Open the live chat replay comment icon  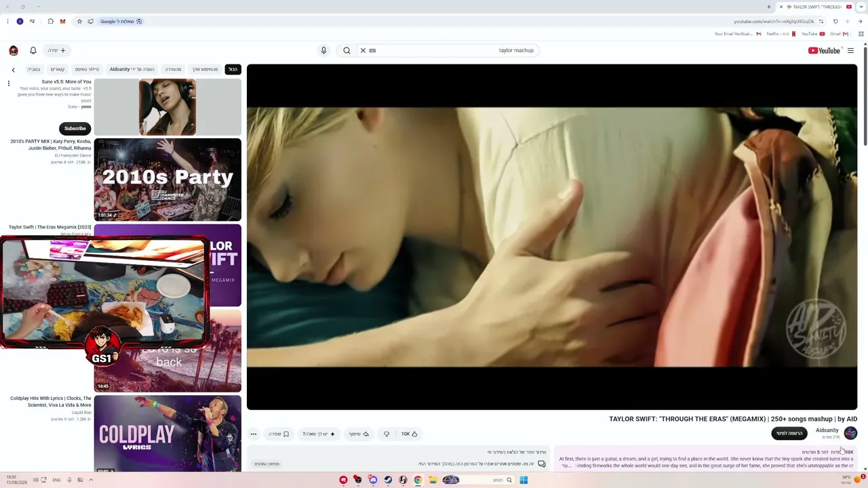[x=541, y=464]
